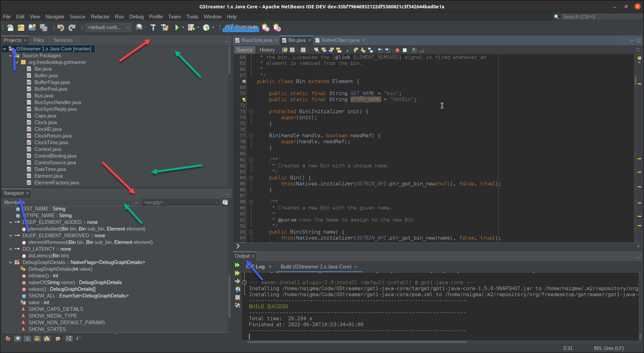Open ElementFactory.java in Projects tree

pos(57,183)
